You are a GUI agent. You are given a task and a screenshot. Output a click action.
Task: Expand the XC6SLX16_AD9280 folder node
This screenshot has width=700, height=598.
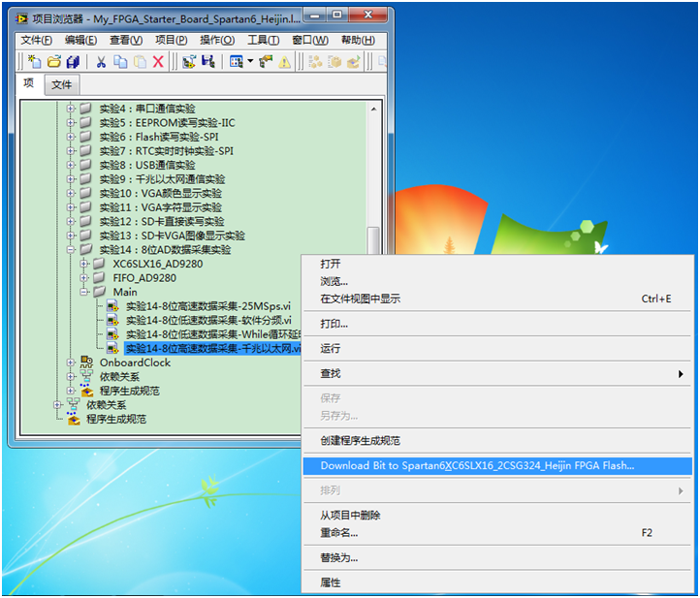coord(84,264)
